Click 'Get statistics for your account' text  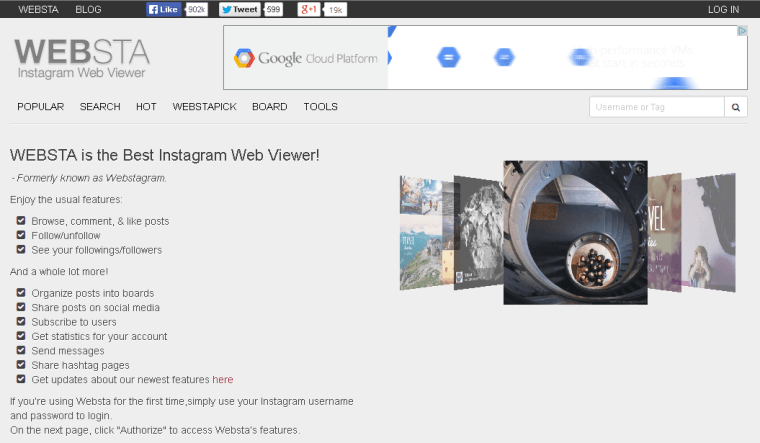(99, 336)
